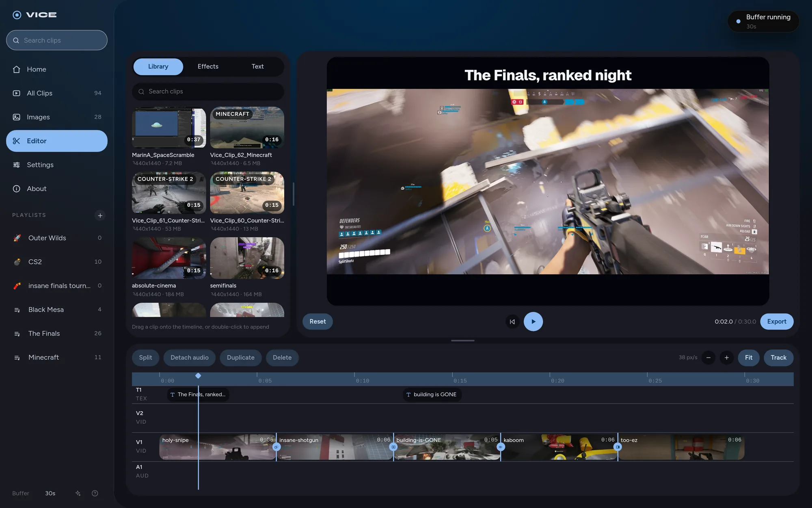Select the MarinA_SpaceScramble clip thumbnail
812x508 pixels.
169,128
